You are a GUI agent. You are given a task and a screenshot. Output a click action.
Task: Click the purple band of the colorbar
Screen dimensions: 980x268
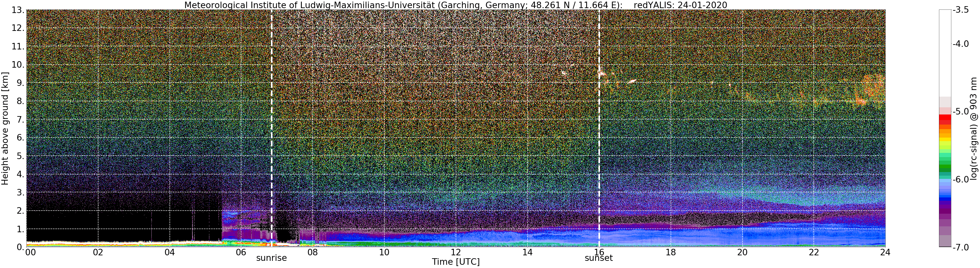945,209
